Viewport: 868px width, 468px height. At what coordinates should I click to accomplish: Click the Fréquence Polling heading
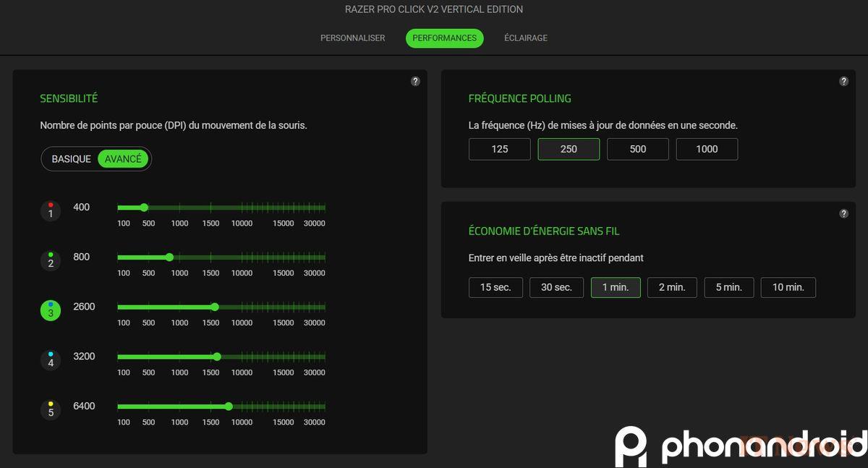(520, 98)
